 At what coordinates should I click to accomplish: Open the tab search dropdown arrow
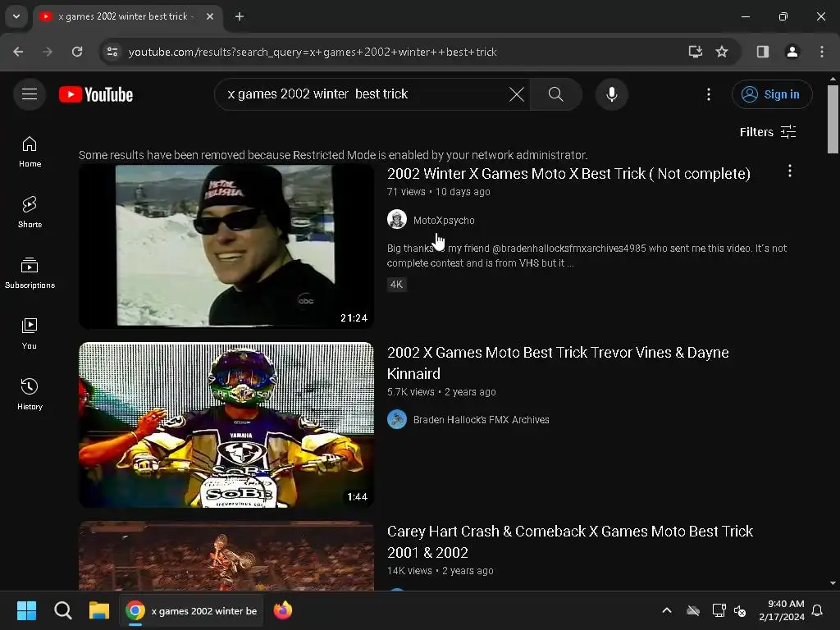[x=16, y=16]
